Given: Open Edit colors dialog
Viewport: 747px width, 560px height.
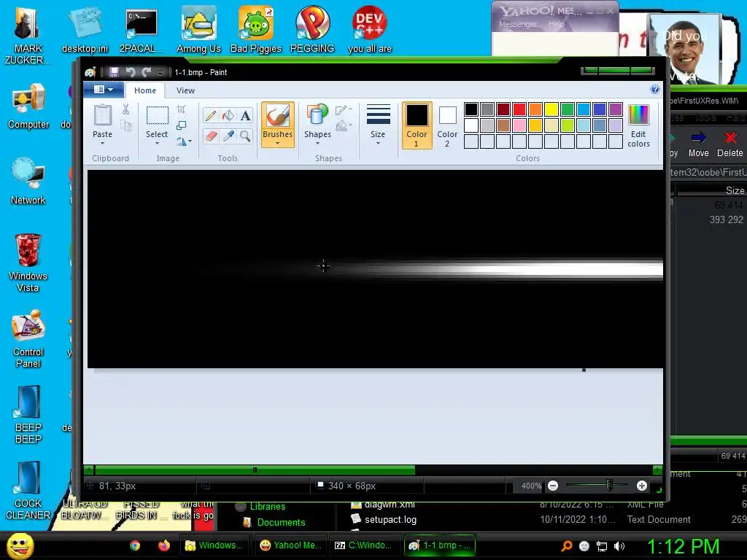Looking at the screenshot, I should pos(638,125).
